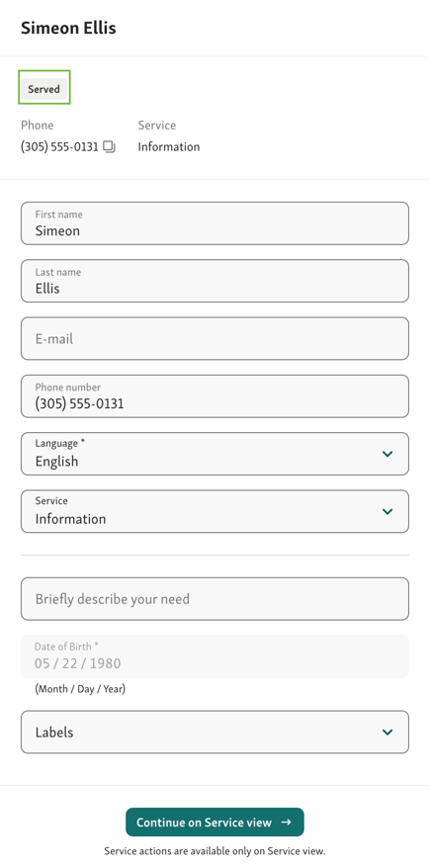This screenshot has width=429, height=868.
Task: Open the Service dropdown showing Information
Action: click(214, 511)
